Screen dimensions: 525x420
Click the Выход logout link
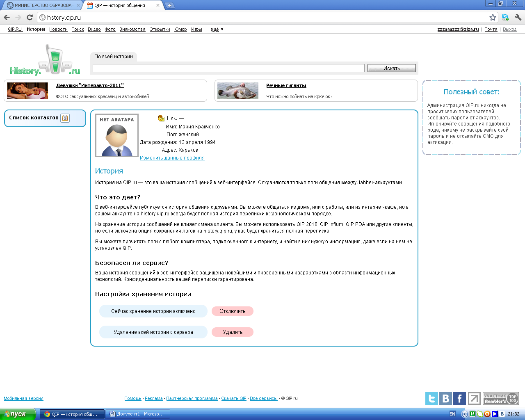[x=510, y=29]
